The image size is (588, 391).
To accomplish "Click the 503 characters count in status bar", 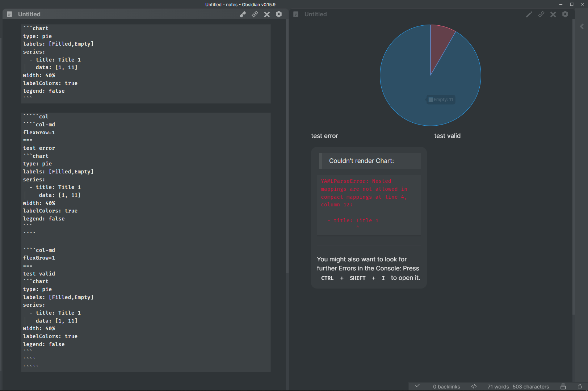I will click(531, 387).
